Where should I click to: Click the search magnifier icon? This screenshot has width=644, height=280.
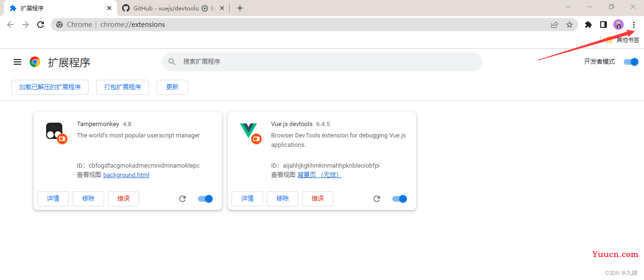[x=172, y=62]
